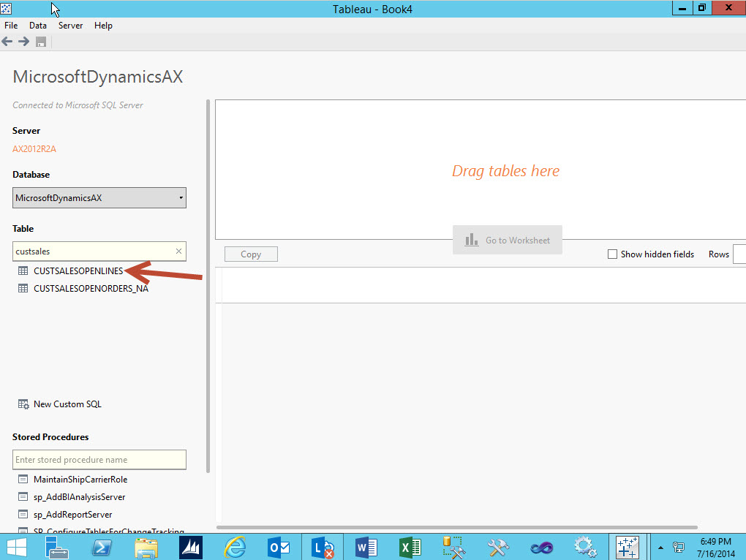
Task: Click the AX2012R2A server link
Action: tap(34, 149)
